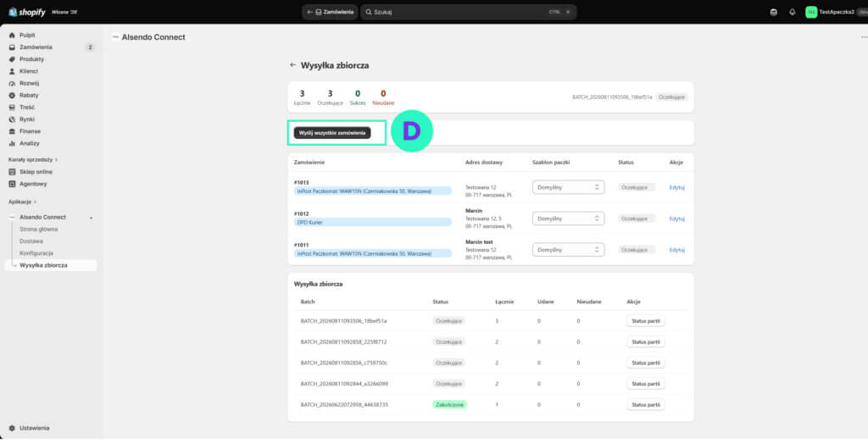Viewport: 868px width, 443px height.
Task: Click order number #1012
Action: click(302, 214)
